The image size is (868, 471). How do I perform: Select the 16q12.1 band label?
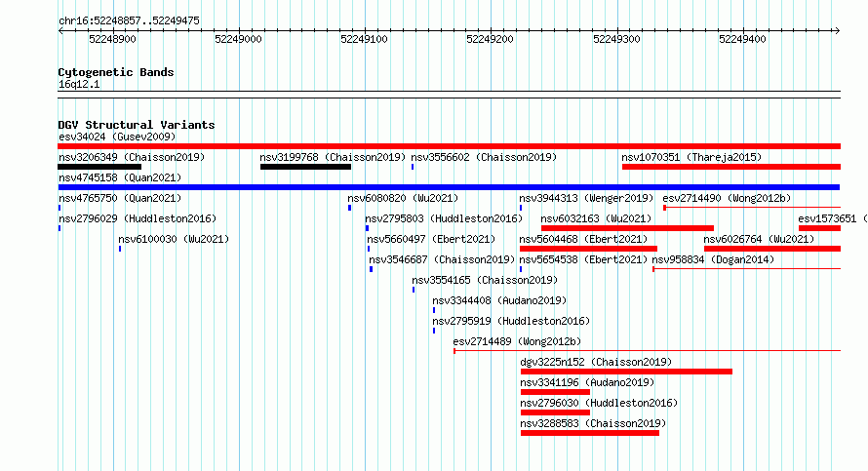click(79, 84)
